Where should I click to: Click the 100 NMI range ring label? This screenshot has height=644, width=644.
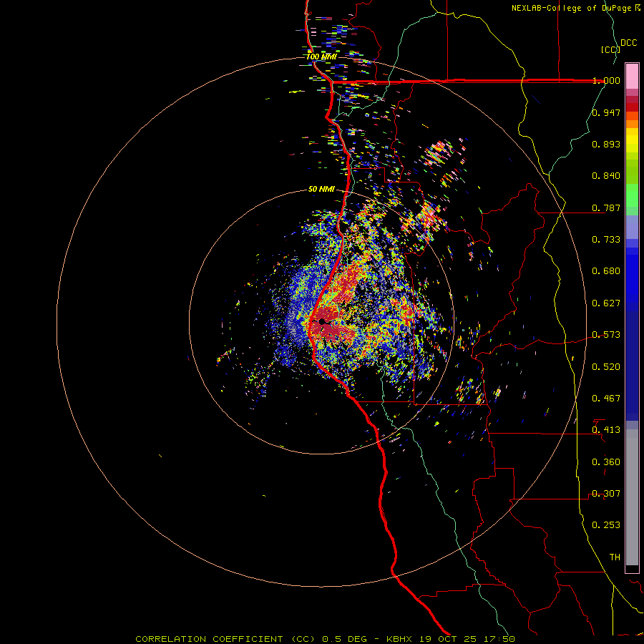pos(321,57)
